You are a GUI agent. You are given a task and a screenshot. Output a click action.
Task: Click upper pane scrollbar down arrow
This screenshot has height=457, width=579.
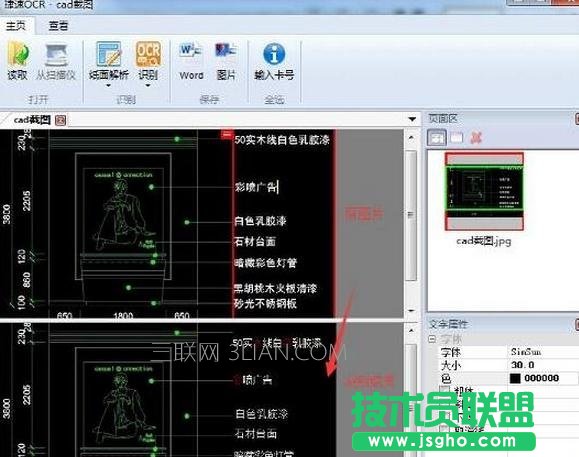pyautogui.click(x=411, y=310)
